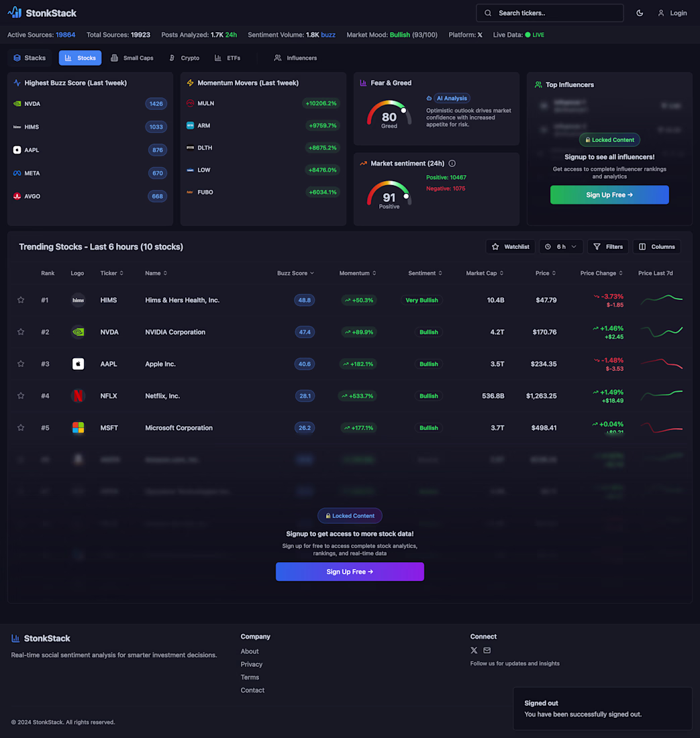The height and width of the screenshot is (738, 700).
Task: Click the Fear & Greed gauge
Action: click(x=389, y=114)
